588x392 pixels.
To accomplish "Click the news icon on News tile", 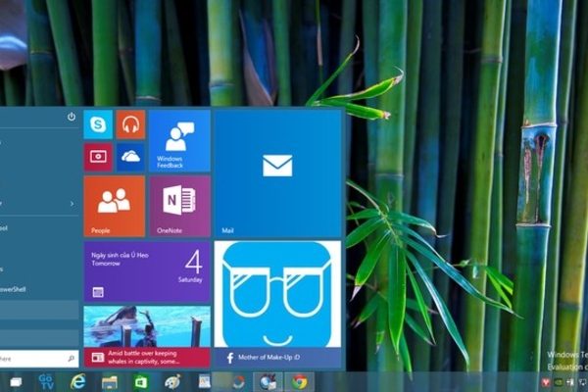I will click(x=97, y=358).
